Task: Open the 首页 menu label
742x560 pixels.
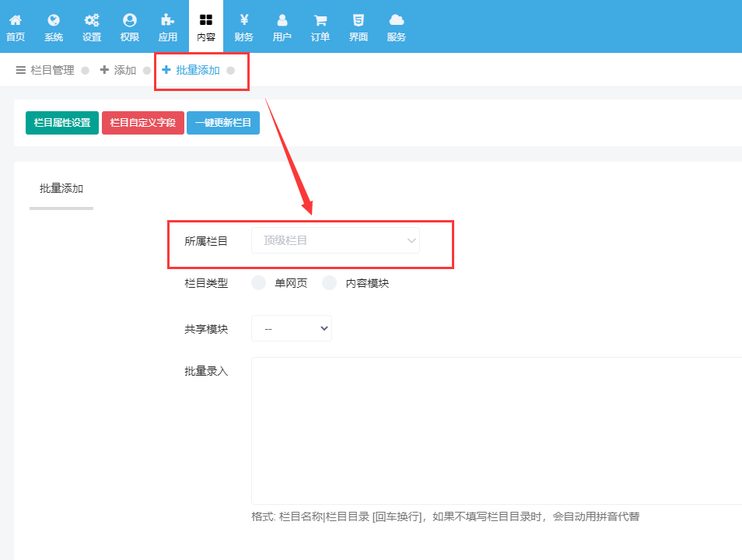Action: coord(16,37)
